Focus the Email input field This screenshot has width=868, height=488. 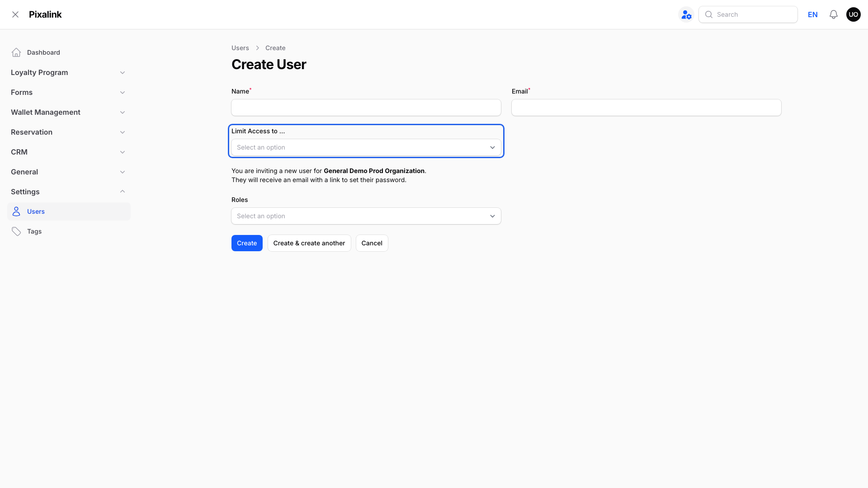(646, 108)
